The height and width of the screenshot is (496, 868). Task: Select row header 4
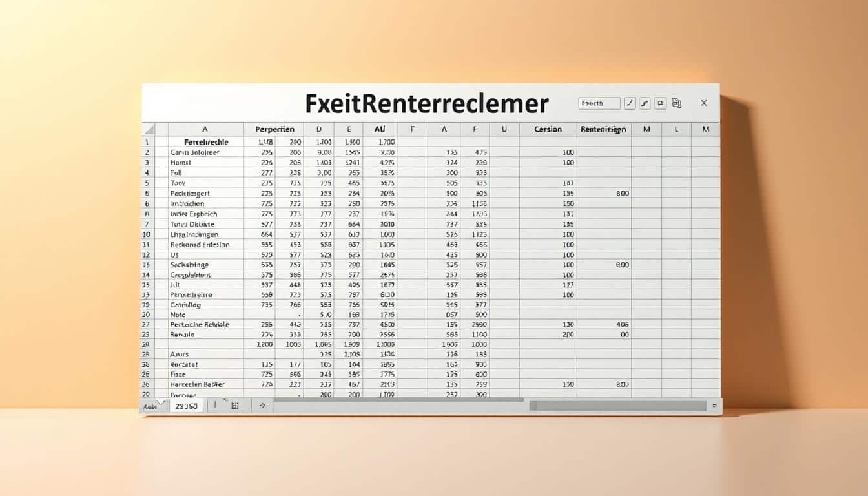tap(147, 173)
